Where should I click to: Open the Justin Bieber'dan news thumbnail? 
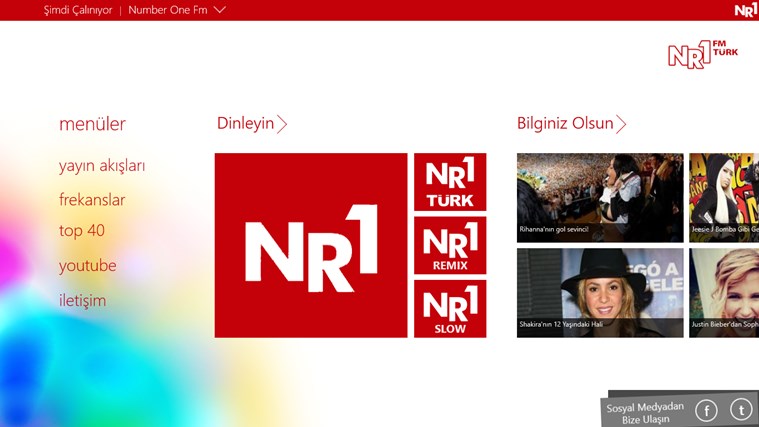point(724,293)
